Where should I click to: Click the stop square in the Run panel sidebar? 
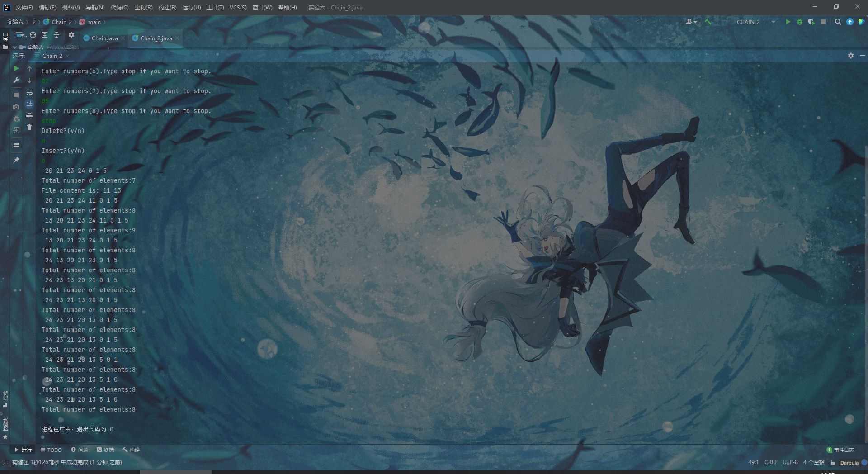(x=16, y=95)
